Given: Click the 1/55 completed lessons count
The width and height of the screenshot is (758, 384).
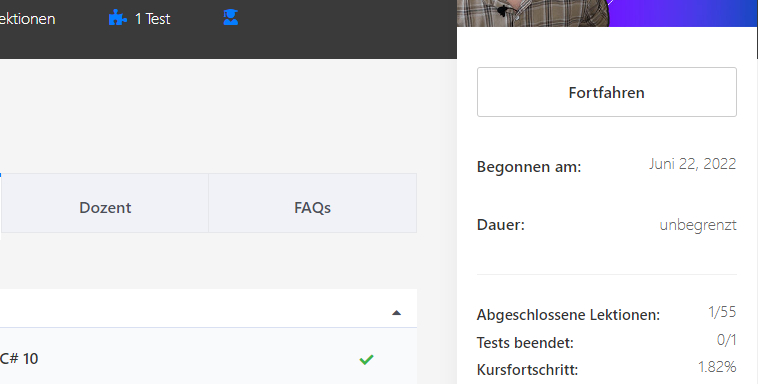Looking at the screenshot, I should click(x=722, y=312).
